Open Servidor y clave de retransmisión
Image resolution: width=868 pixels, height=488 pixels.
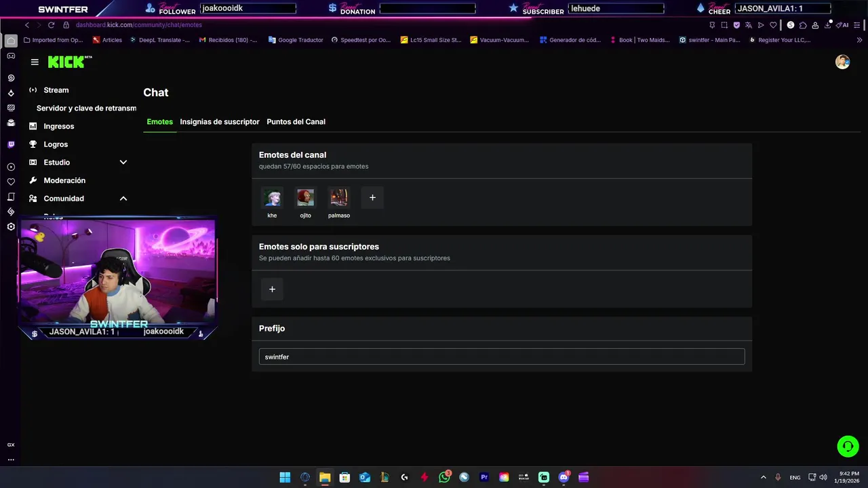coord(86,108)
